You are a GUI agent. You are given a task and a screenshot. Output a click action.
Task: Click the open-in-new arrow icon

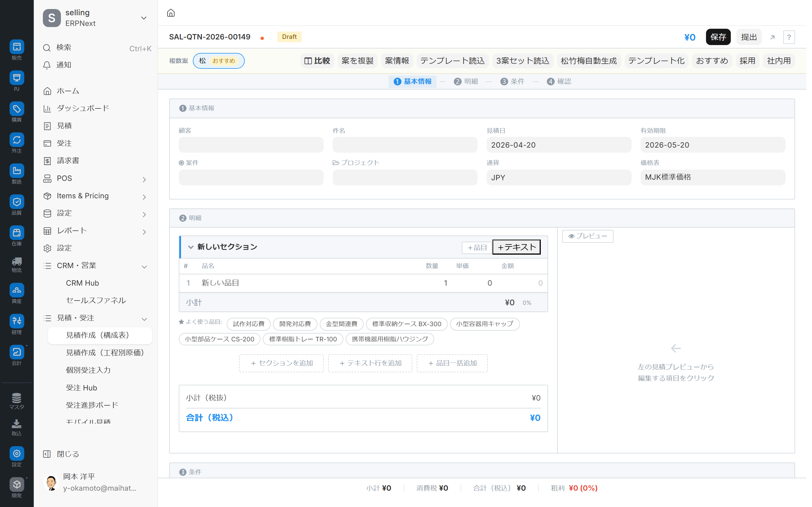pos(773,37)
